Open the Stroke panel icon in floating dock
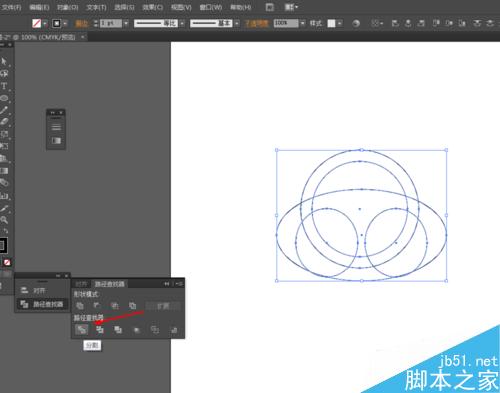Image resolution: width=500 pixels, height=393 pixels. tap(56, 127)
